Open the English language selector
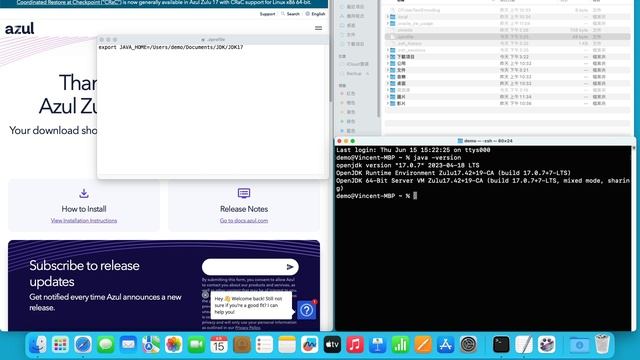 point(315,14)
